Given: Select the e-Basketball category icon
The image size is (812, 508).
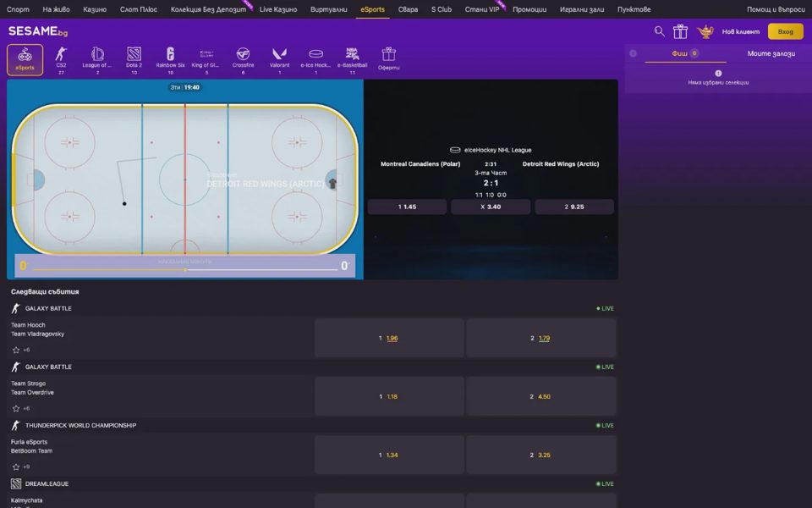Looking at the screenshot, I should [352, 60].
